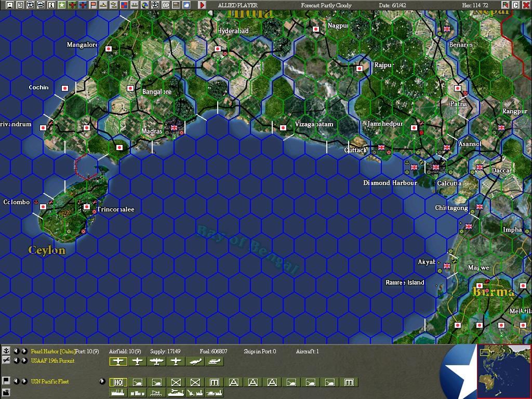Click the save game disk icon
This screenshot has width=532, height=399.
point(10,5)
